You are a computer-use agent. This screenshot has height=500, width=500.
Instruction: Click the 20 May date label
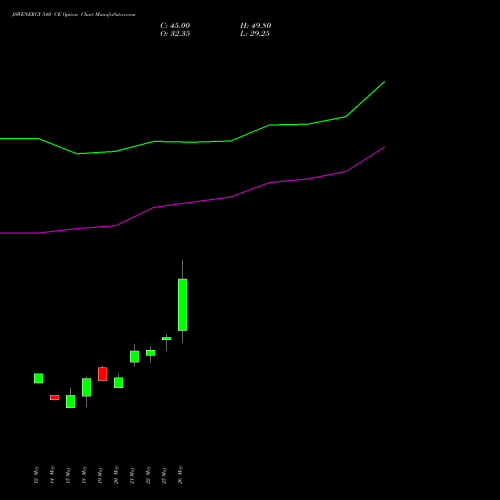116,475
